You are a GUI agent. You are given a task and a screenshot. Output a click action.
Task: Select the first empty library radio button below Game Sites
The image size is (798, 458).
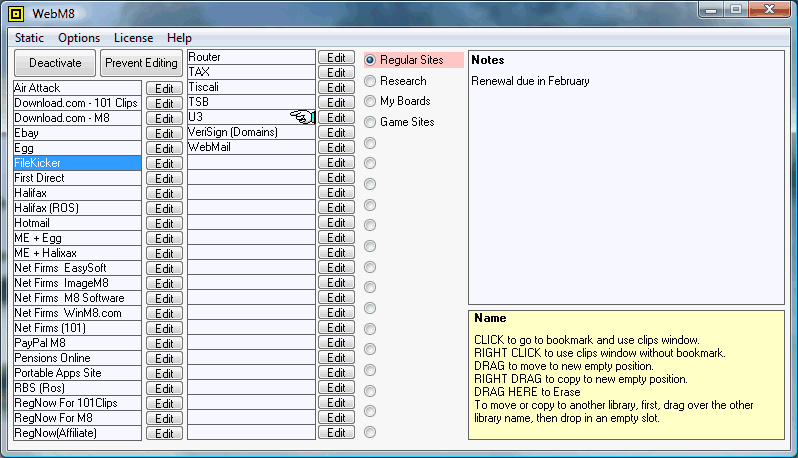(x=370, y=143)
